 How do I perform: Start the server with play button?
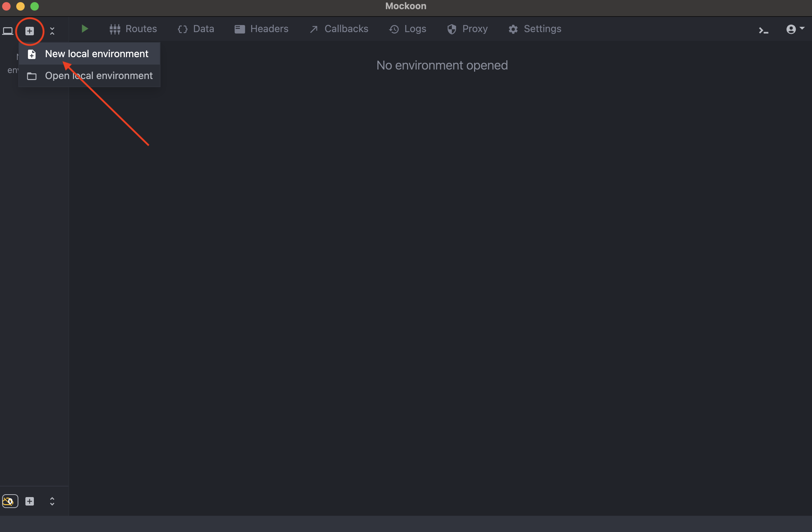click(84, 29)
